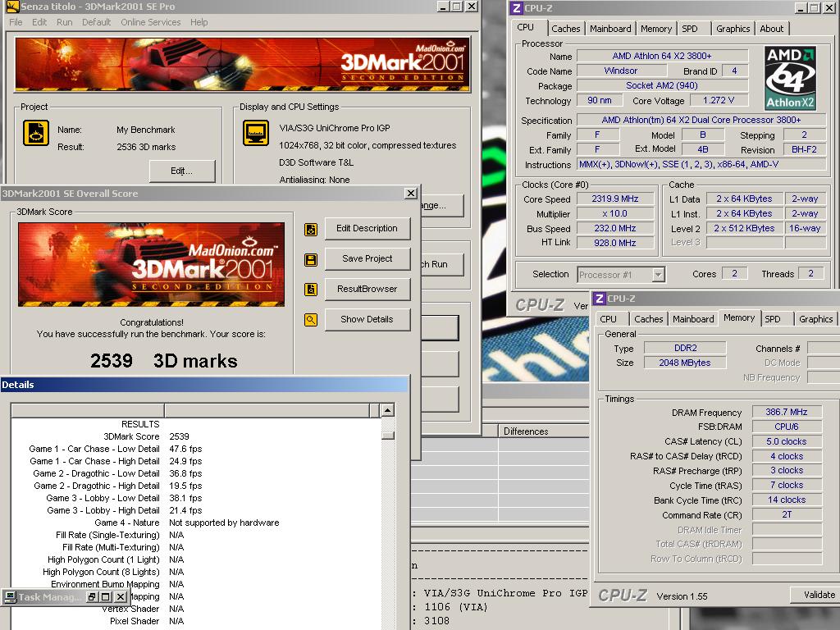Click the AMD Athlon X2 logo in CPU-Z

(790, 78)
